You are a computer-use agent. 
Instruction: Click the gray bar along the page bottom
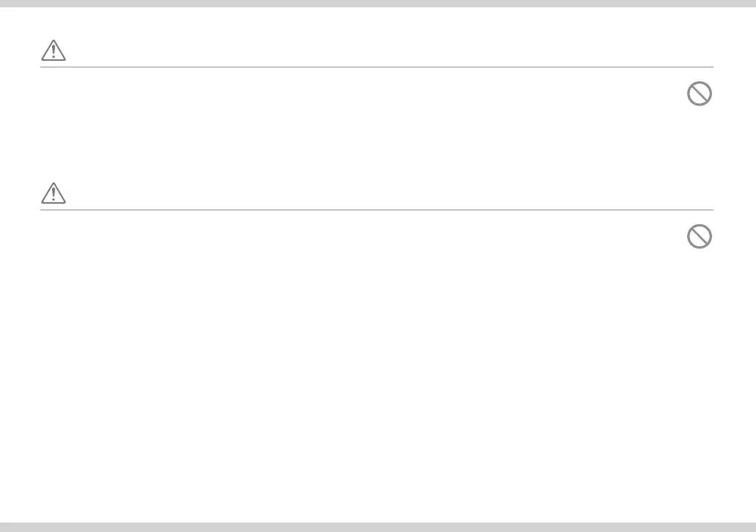(x=378, y=527)
